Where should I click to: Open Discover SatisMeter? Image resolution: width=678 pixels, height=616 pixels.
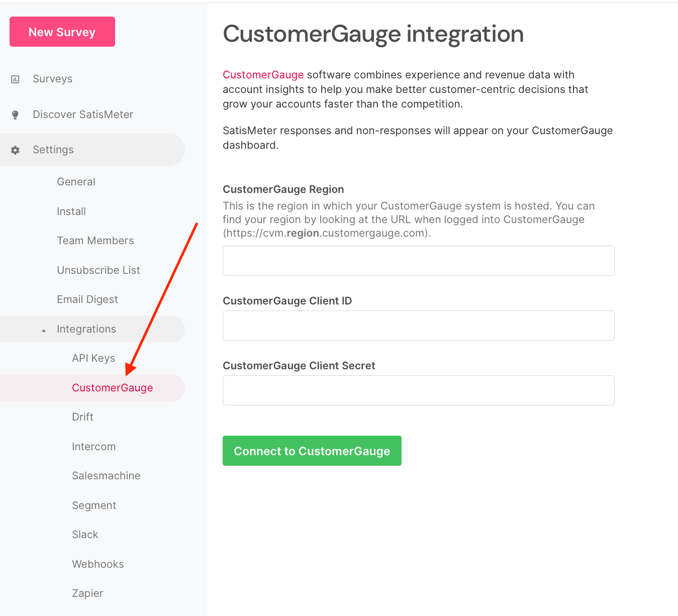(x=83, y=115)
